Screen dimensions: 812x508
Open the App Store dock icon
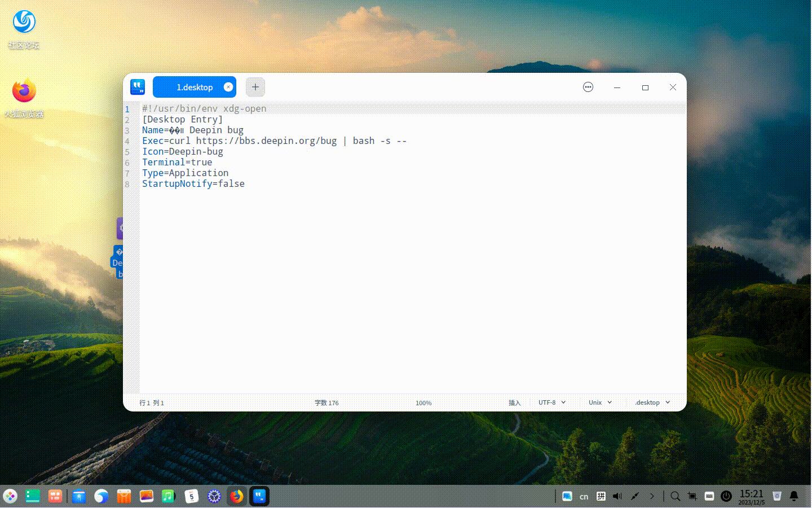(x=124, y=496)
